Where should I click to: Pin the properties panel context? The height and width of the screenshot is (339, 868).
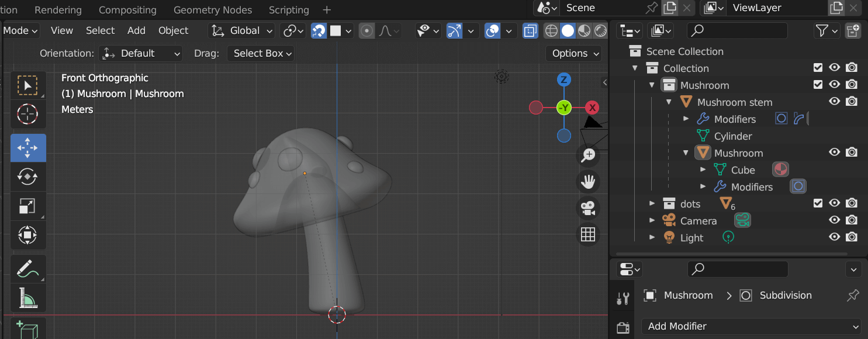[x=853, y=295]
